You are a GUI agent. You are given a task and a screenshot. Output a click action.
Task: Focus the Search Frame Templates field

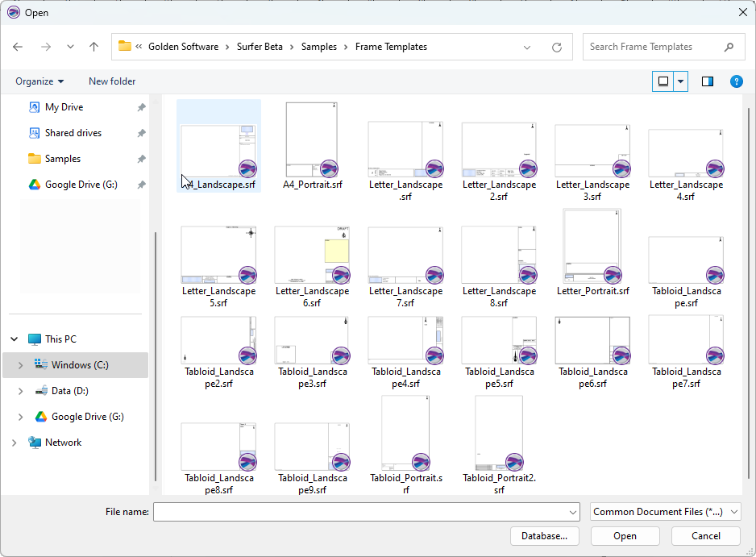pyautogui.click(x=663, y=47)
